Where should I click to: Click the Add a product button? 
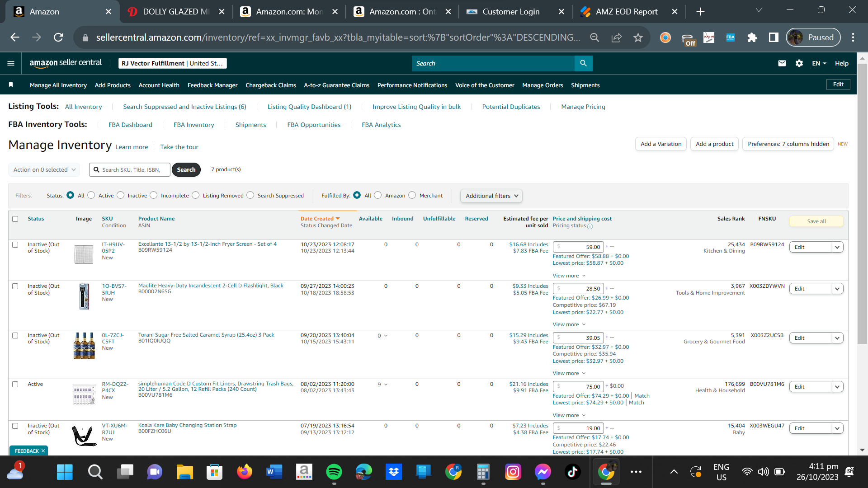[714, 144]
